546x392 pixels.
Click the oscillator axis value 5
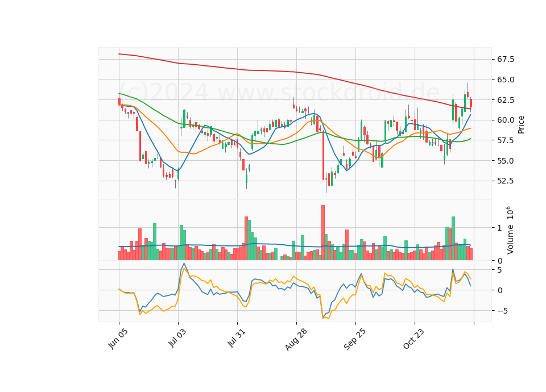point(499,270)
